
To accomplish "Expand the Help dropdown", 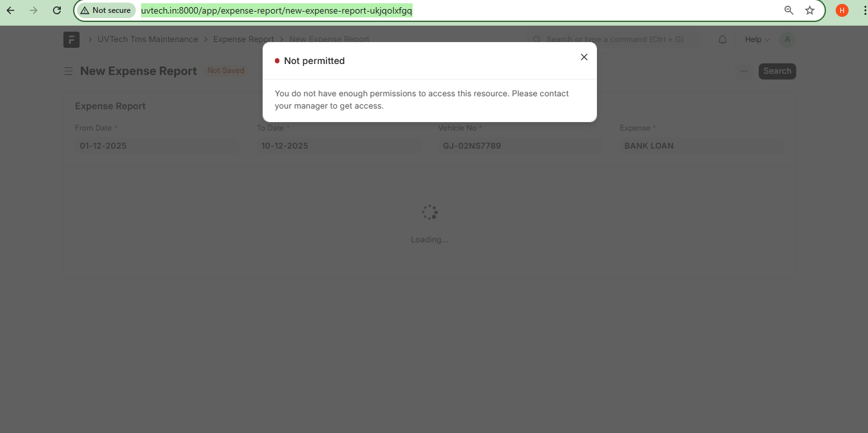I will coord(757,39).
